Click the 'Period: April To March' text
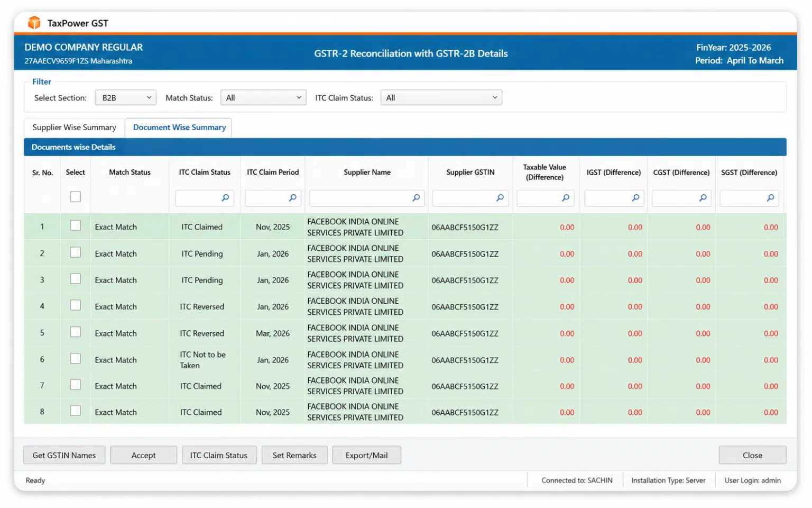The width and height of the screenshot is (812, 508). point(739,61)
